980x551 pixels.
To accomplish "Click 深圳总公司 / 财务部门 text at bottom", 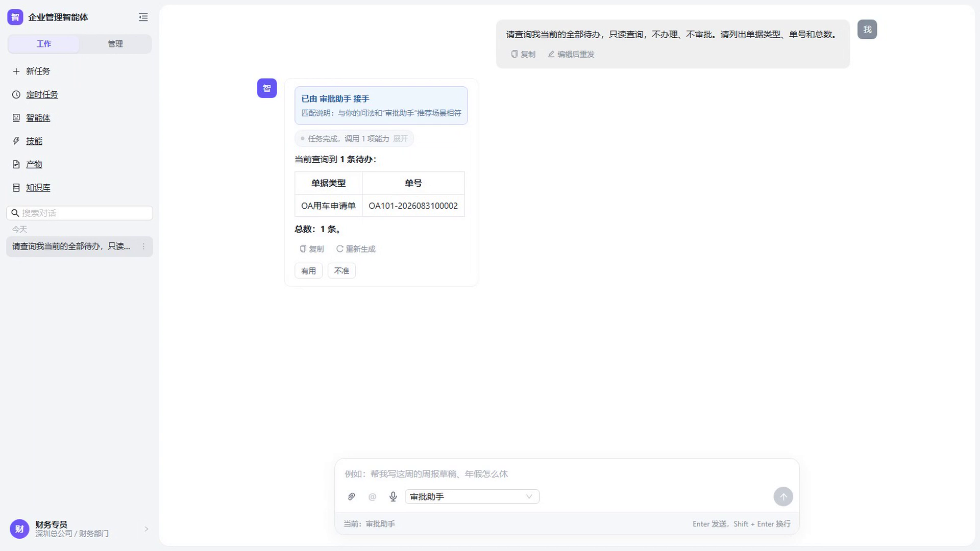I will click(x=72, y=534).
